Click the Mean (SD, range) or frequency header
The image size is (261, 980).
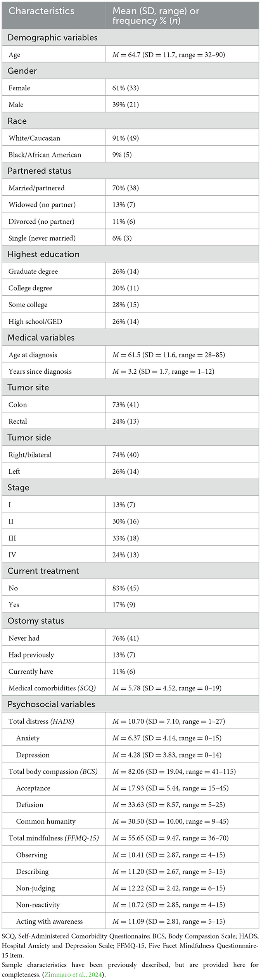pos(156,16)
